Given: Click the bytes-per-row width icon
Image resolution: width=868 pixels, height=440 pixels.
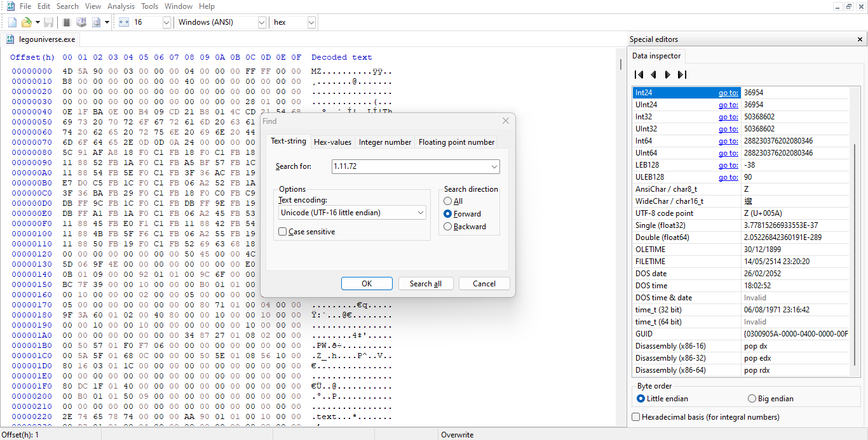Looking at the screenshot, I should 124,22.
